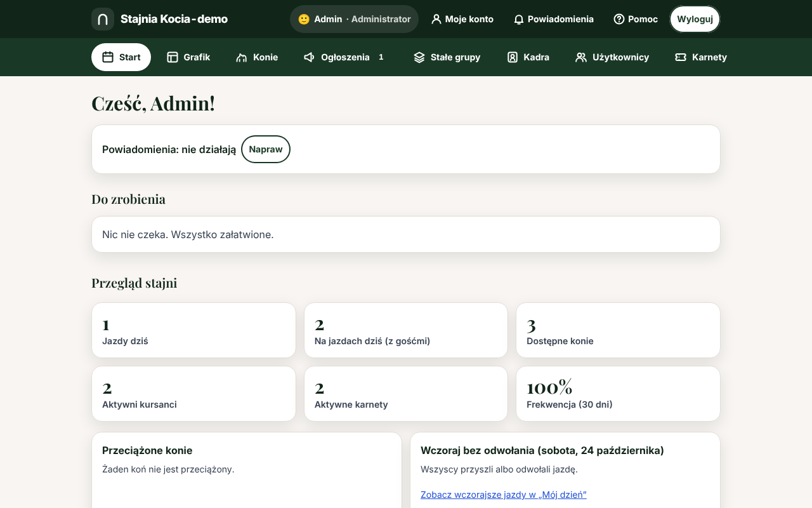Click the "Wczoraj bez odwołania" card title
Image resolution: width=812 pixels, height=508 pixels.
coord(542,450)
